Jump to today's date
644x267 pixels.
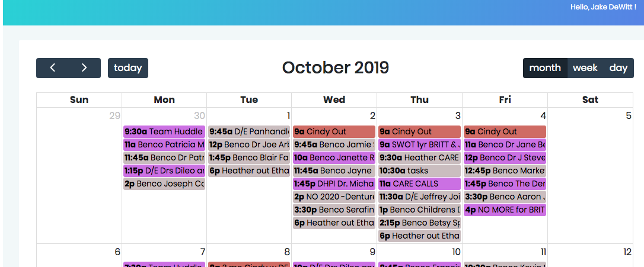point(128,68)
